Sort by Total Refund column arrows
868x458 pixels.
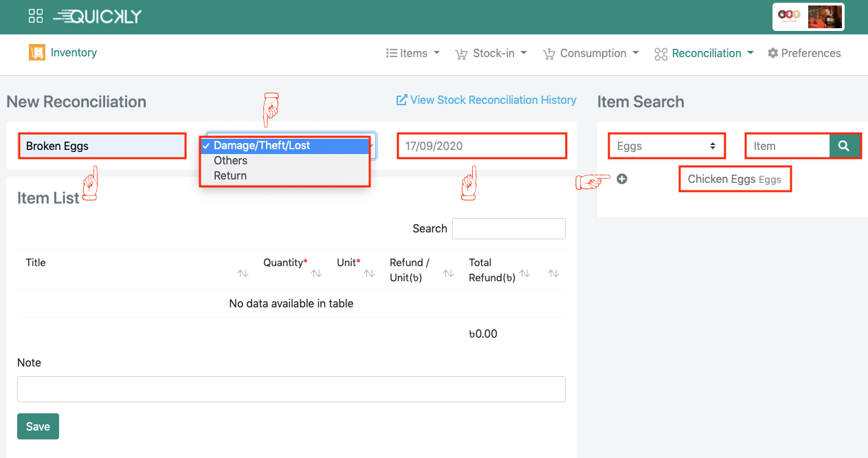coord(525,273)
